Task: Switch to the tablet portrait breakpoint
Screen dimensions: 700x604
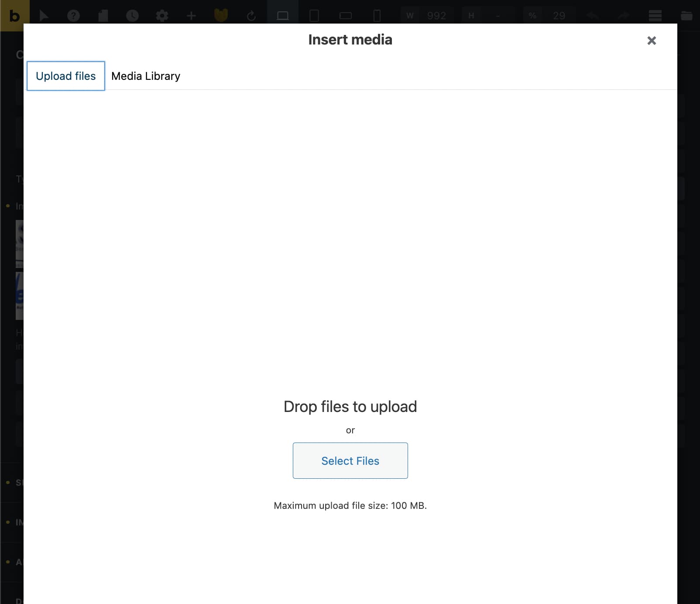Action: [314, 16]
